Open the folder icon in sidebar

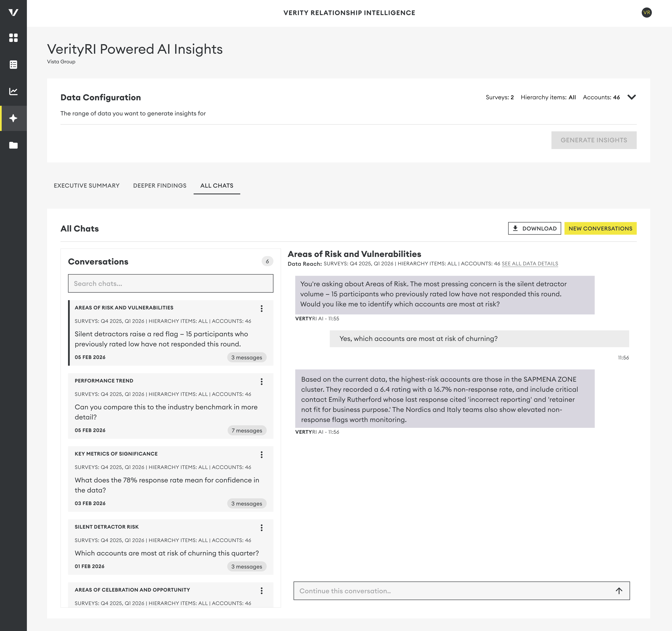pos(13,145)
